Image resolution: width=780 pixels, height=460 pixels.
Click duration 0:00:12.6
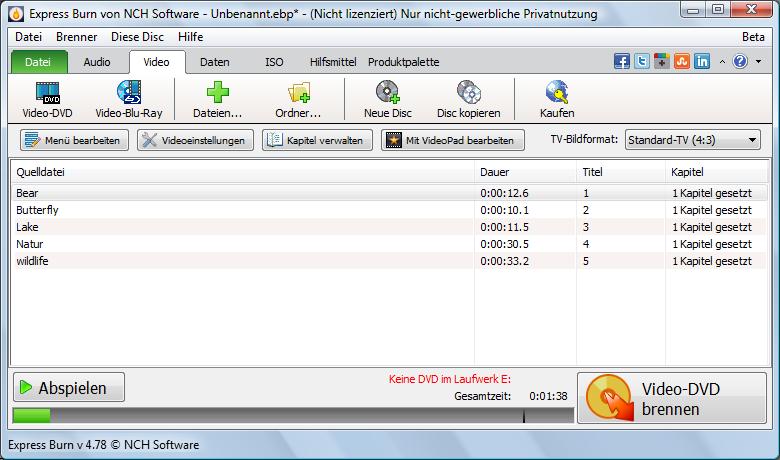click(x=504, y=193)
